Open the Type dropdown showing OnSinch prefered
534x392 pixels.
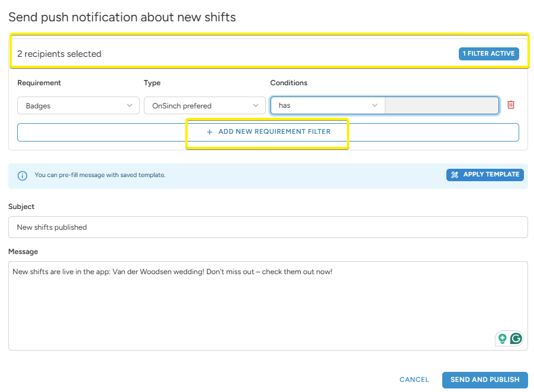(x=204, y=105)
